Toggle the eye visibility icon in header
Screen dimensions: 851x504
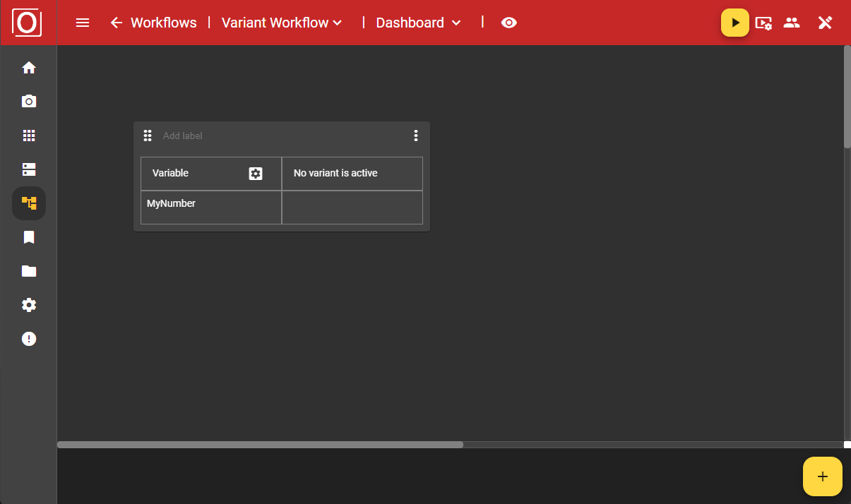[x=508, y=23]
